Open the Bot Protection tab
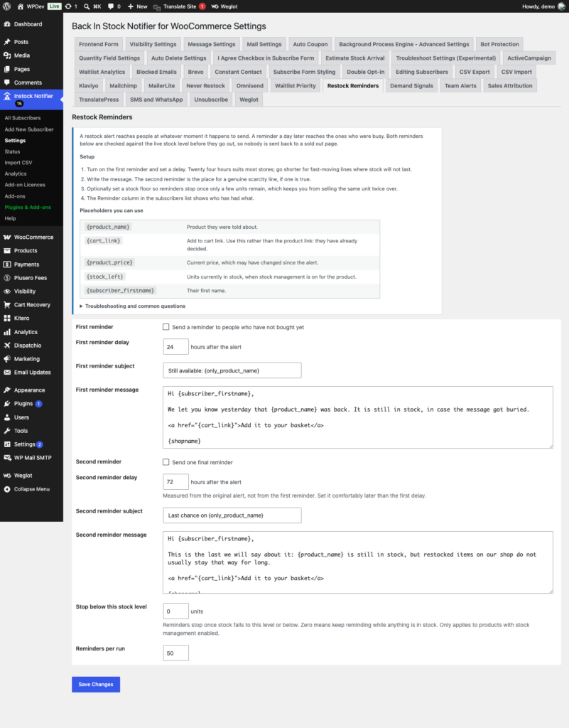The width and height of the screenshot is (569, 728). (499, 44)
